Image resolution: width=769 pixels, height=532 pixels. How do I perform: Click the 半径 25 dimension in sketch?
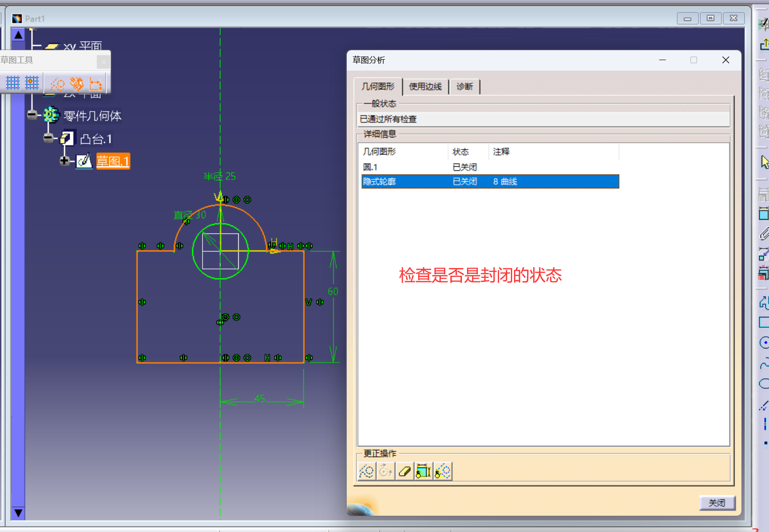pos(219,176)
